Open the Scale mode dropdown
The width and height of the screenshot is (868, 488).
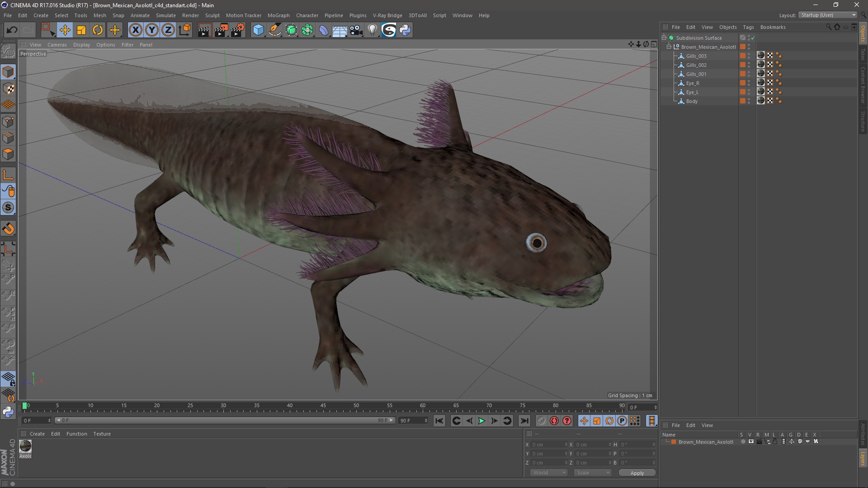[x=593, y=473]
